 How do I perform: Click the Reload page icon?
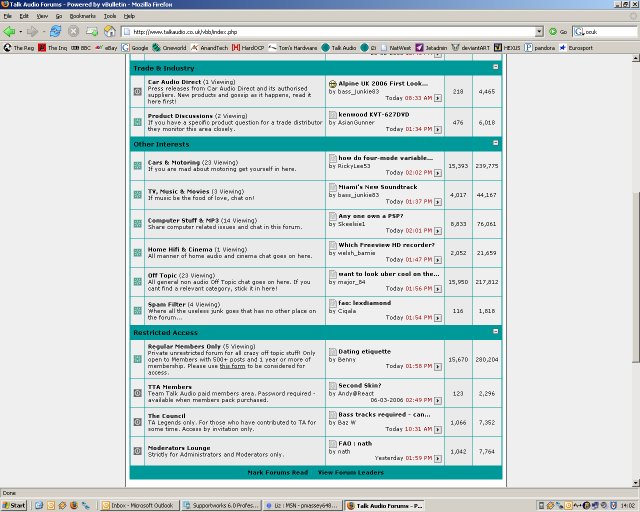point(57,32)
